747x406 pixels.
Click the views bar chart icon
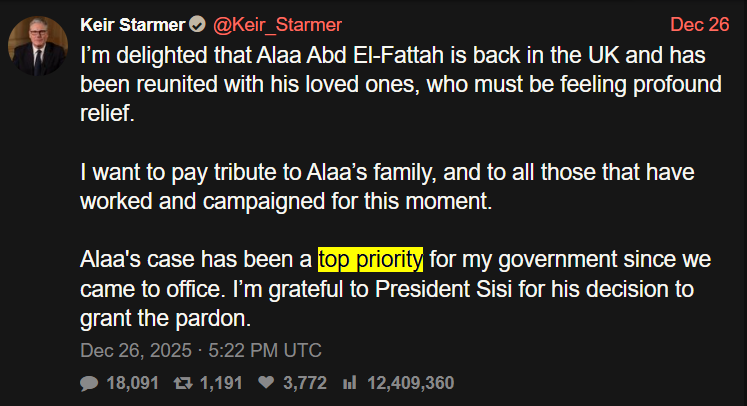pyautogui.click(x=350, y=383)
